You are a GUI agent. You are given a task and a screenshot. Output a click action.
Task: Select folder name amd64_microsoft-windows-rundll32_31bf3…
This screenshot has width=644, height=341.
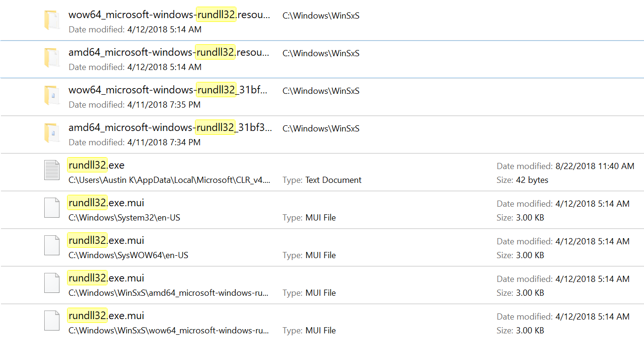click(x=170, y=128)
